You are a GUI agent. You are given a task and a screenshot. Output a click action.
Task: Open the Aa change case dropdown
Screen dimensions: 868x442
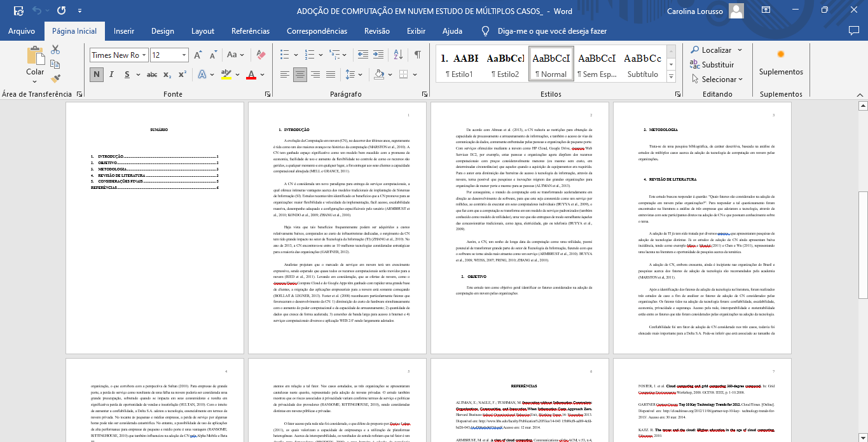point(235,55)
